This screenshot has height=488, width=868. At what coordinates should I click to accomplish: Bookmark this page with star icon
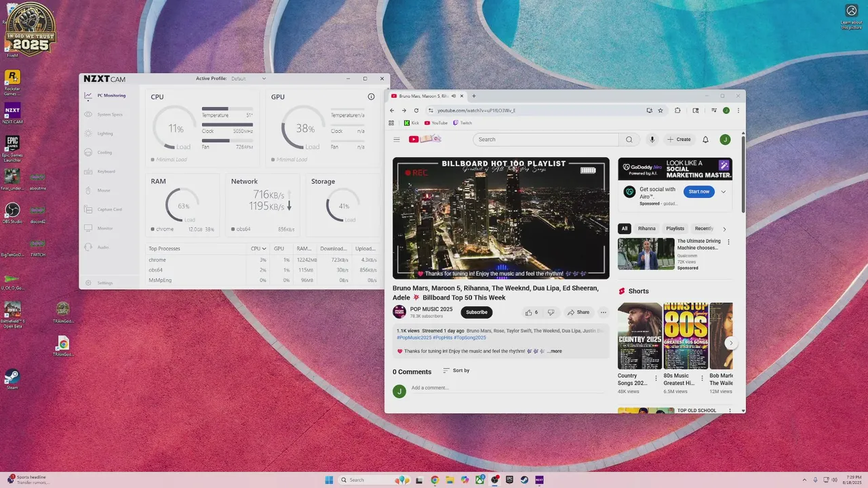(660, 110)
